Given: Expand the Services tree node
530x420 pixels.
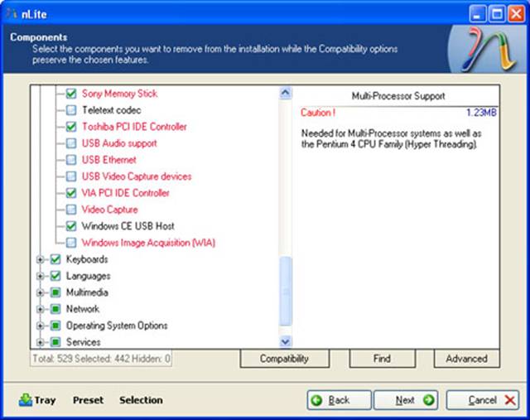Looking at the screenshot, I should point(40,342).
